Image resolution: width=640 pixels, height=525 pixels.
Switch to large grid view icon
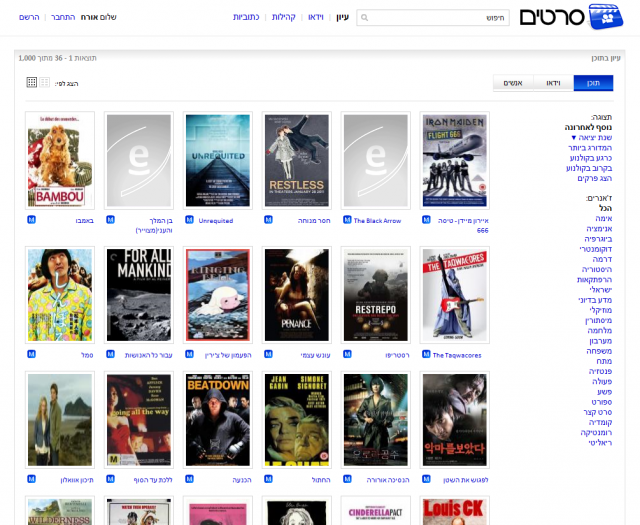pos(44,82)
